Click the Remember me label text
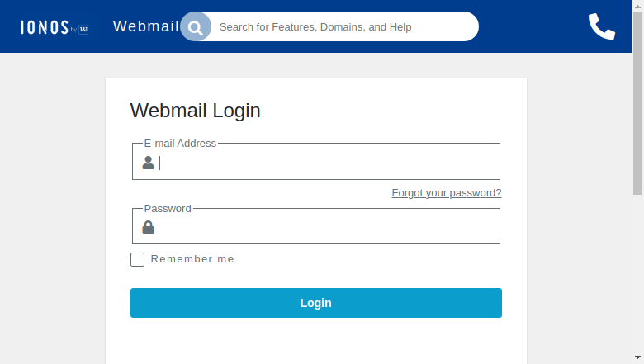This screenshot has width=644, height=364. (192, 259)
